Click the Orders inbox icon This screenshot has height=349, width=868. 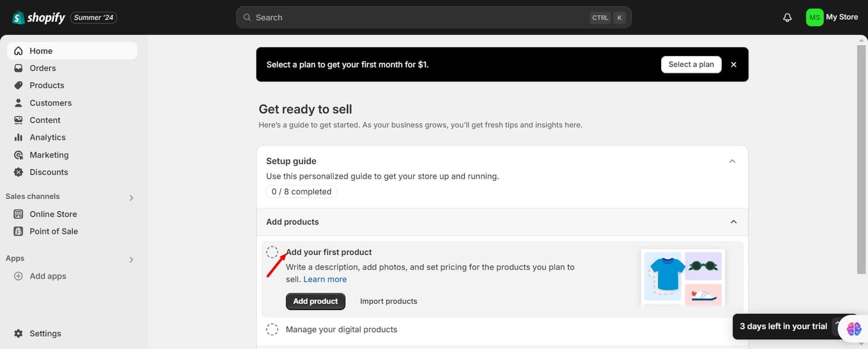coord(19,68)
